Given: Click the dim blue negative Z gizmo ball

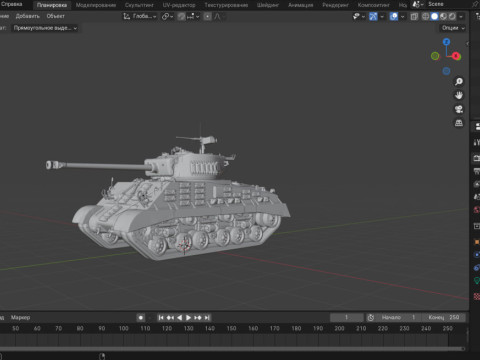Looking at the screenshot, I should 446,71.
